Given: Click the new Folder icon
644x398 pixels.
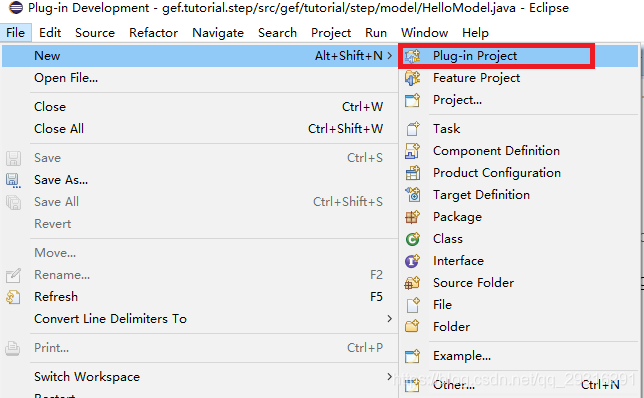Looking at the screenshot, I should [x=413, y=327].
